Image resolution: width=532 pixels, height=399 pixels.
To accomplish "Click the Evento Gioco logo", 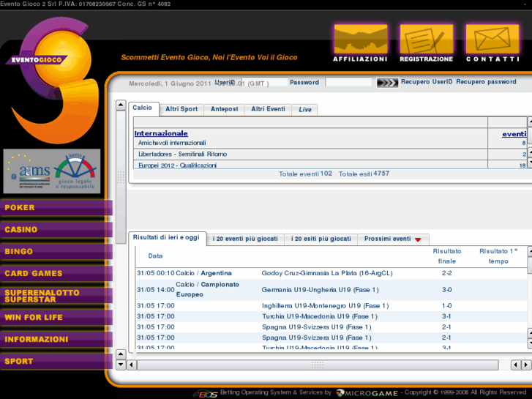I will pos(53,80).
